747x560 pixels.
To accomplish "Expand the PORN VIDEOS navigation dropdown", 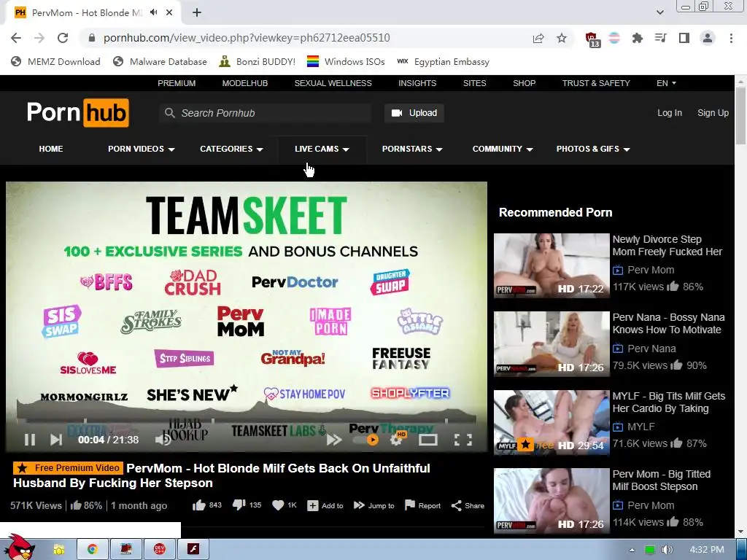I will point(142,149).
